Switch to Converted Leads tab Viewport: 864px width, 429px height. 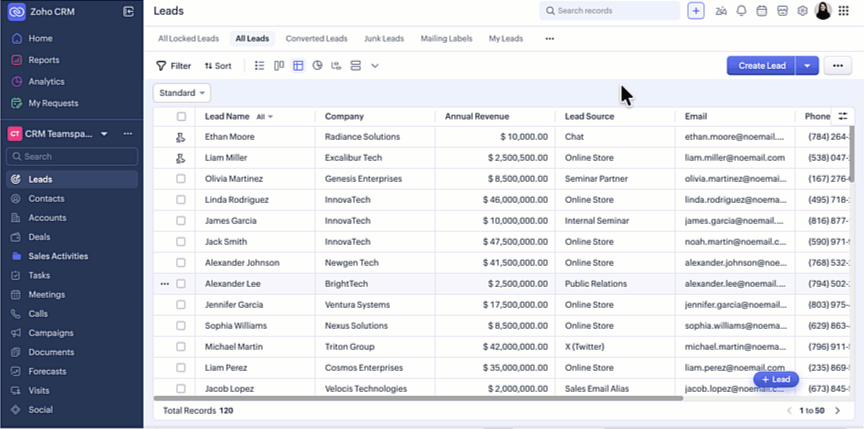[316, 39]
